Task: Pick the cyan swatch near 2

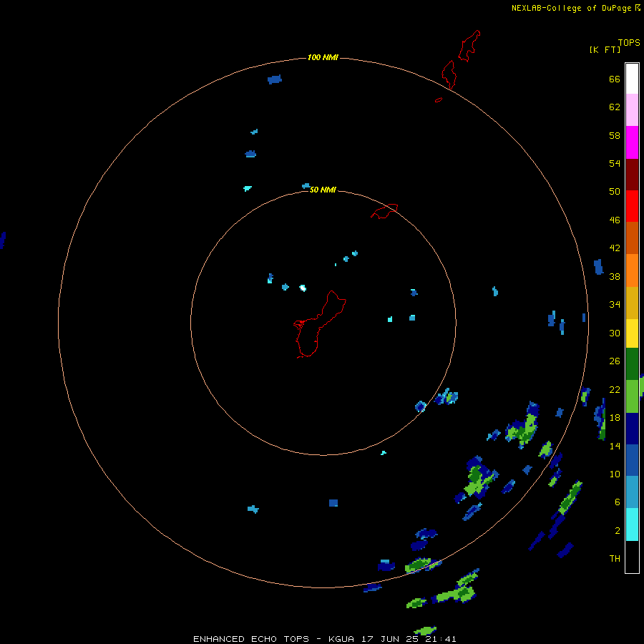Action: point(632,525)
